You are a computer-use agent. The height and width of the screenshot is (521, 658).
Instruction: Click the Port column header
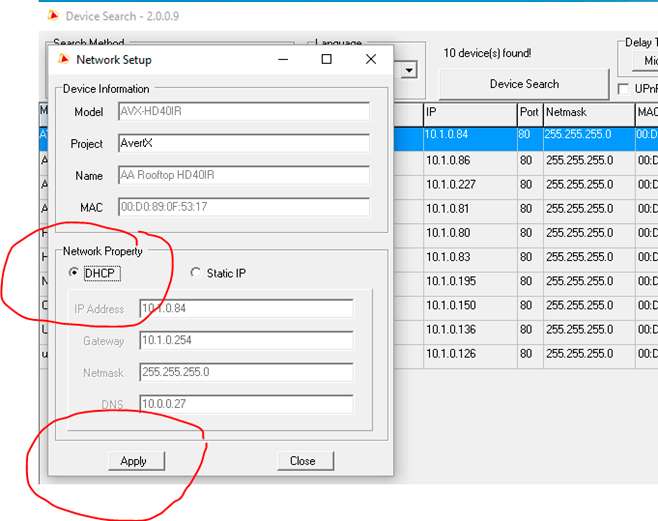(x=528, y=112)
